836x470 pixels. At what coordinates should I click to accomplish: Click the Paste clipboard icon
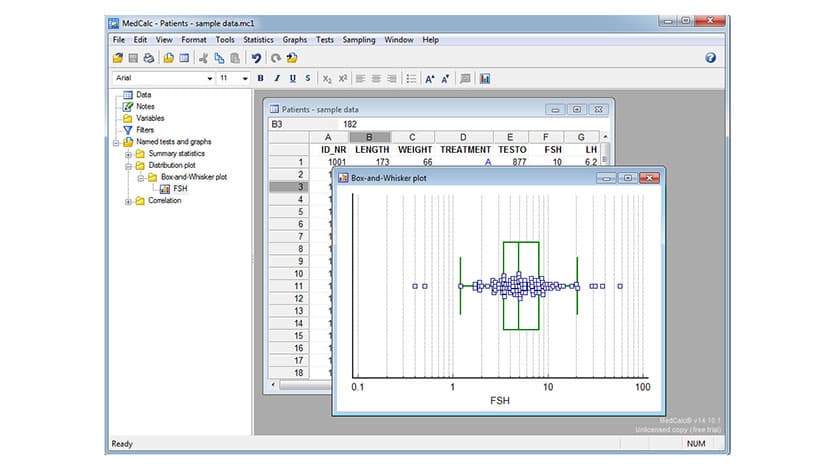tap(235, 58)
